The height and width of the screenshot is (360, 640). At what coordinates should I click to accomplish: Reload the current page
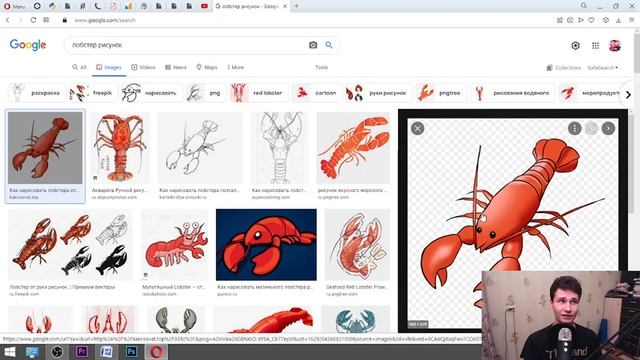click(x=33, y=20)
